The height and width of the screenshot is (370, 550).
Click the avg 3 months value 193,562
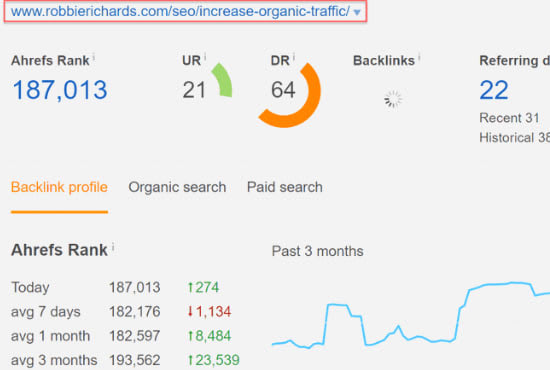click(135, 360)
